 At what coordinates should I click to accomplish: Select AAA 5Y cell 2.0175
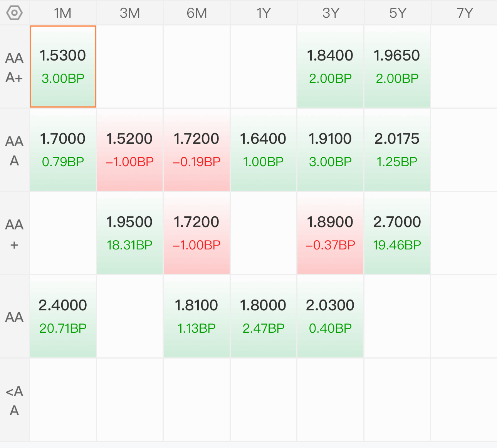[397, 150]
